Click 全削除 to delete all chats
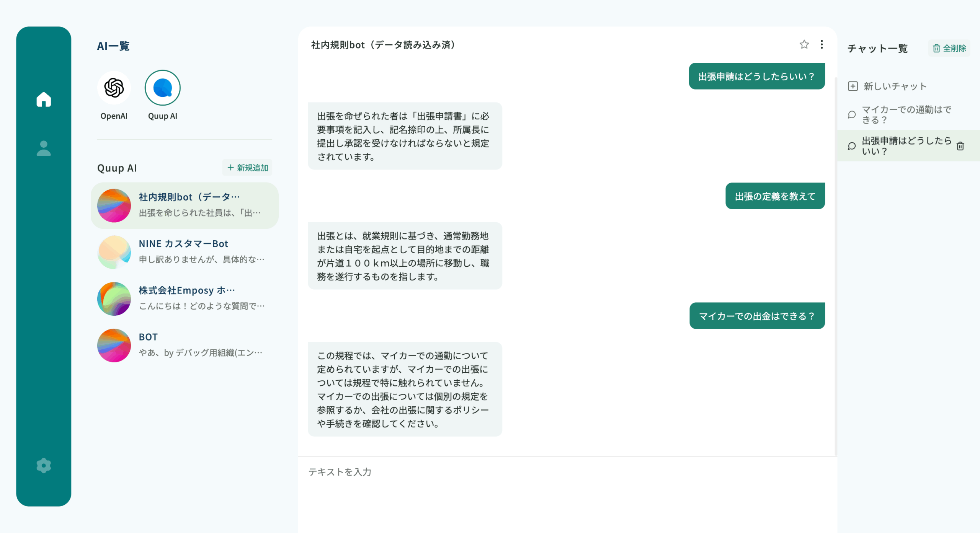This screenshot has height=533, width=980. [x=949, y=49]
